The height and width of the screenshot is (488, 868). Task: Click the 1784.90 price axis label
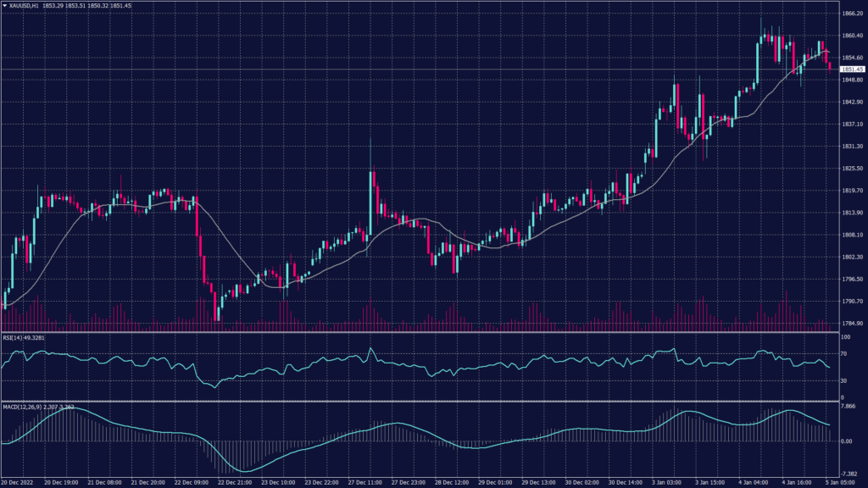pyautogui.click(x=852, y=323)
